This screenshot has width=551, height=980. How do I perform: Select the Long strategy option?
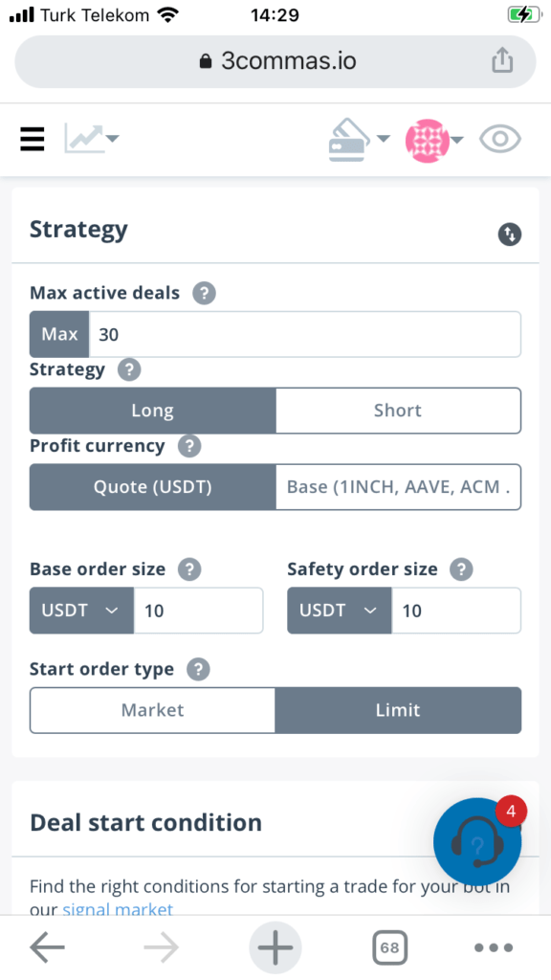(152, 411)
